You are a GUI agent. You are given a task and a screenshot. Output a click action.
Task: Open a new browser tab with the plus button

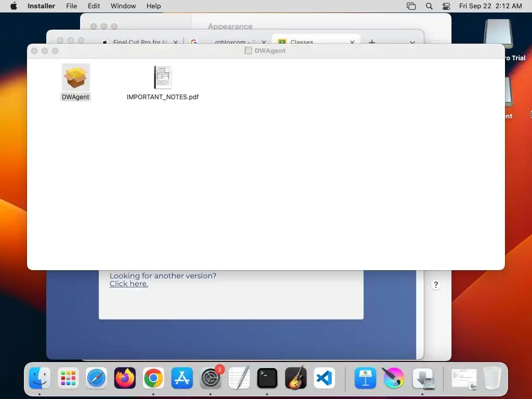click(x=372, y=42)
